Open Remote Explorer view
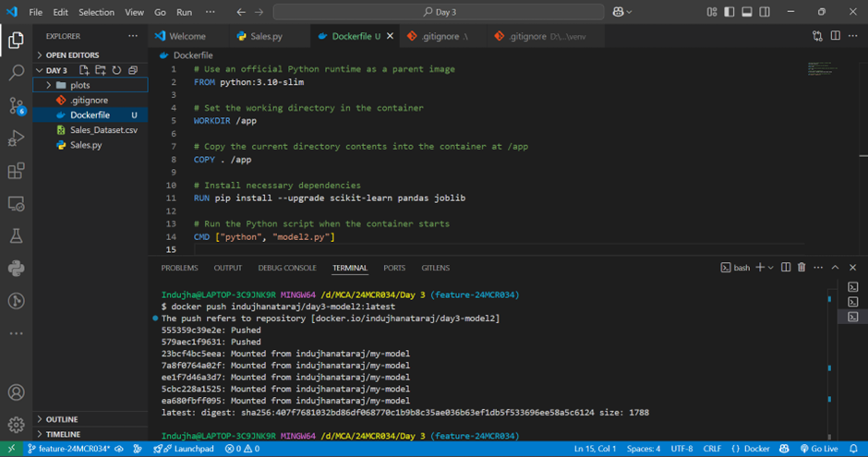The height and width of the screenshot is (457, 868). pyautogui.click(x=16, y=204)
